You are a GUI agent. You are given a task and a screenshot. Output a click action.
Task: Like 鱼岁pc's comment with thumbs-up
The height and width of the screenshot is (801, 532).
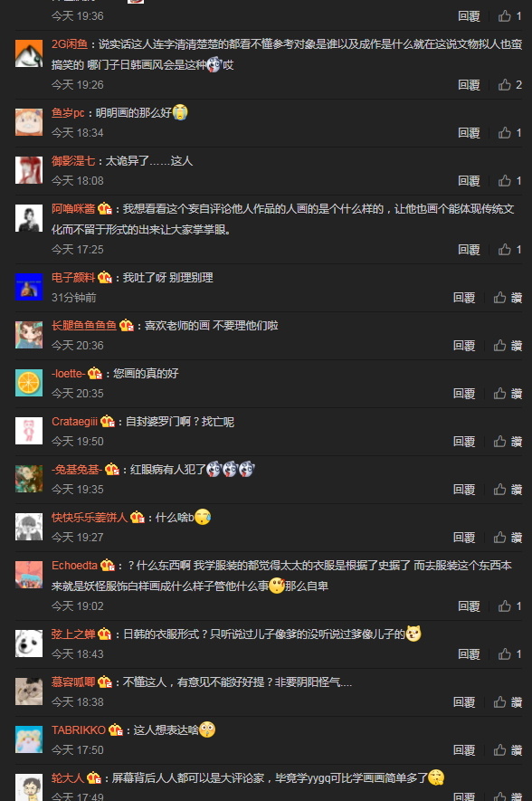click(x=510, y=133)
